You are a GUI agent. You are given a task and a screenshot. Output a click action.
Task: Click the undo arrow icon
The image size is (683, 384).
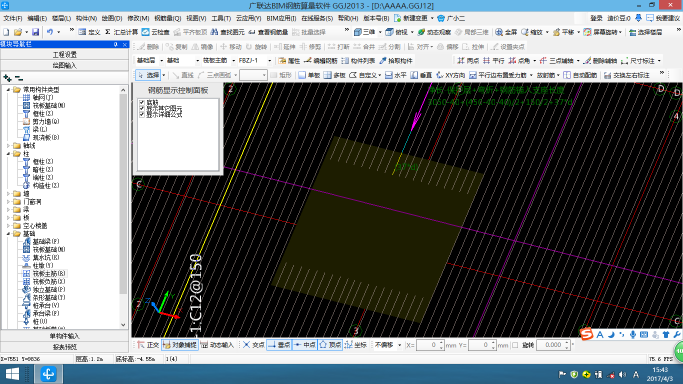50,32
